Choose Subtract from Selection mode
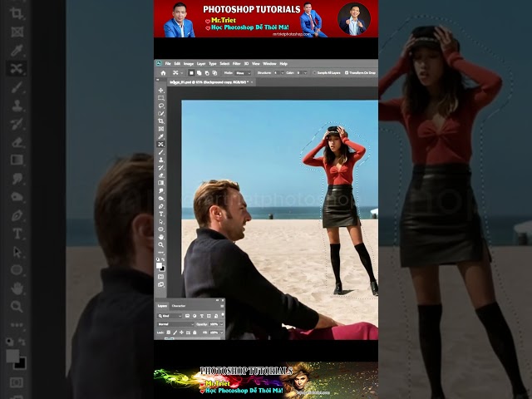This screenshot has width=532, height=399. point(207,73)
